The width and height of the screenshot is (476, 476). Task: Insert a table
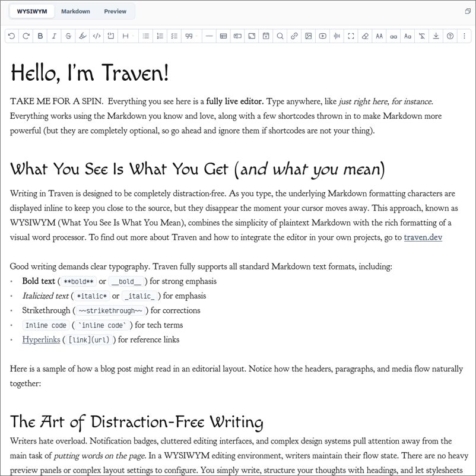click(x=223, y=36)
